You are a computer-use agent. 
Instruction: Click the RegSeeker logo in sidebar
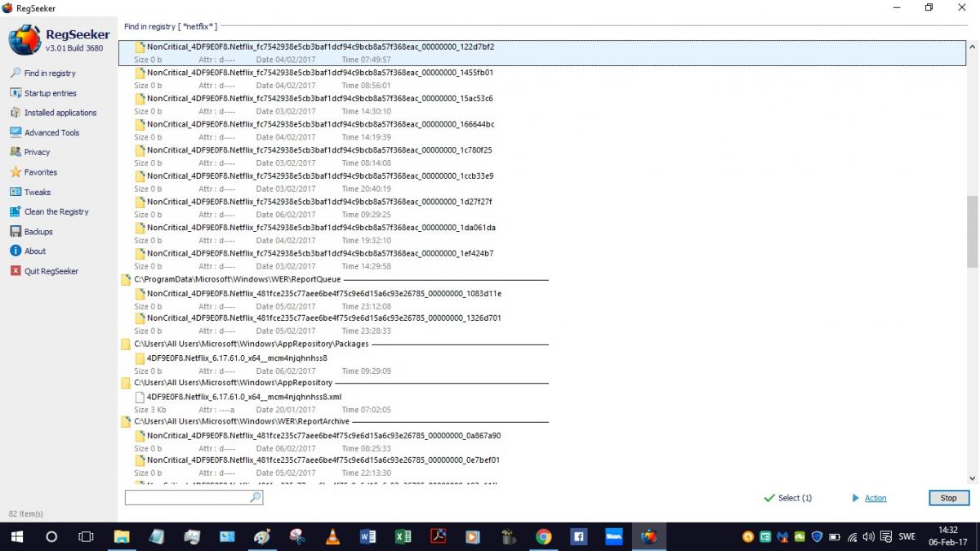tap(24, 39)
